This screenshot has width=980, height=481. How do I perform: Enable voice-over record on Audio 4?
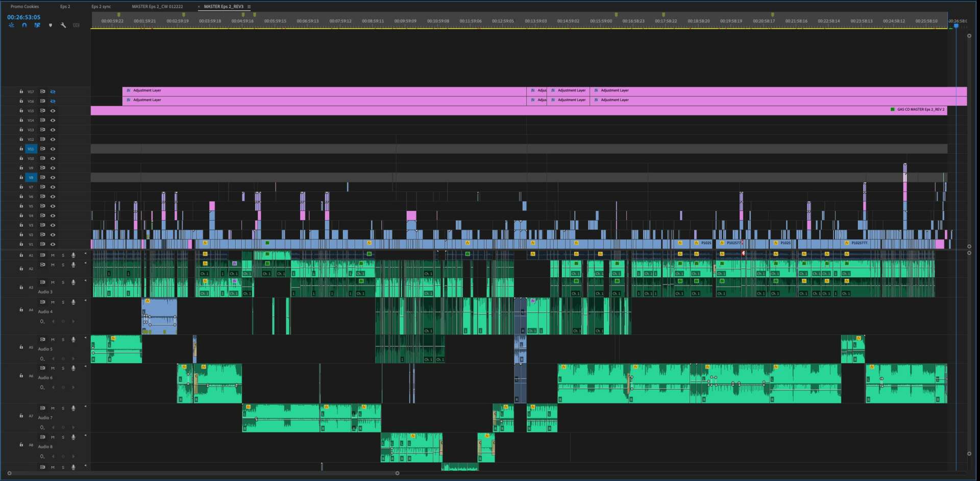pos(73,302)
